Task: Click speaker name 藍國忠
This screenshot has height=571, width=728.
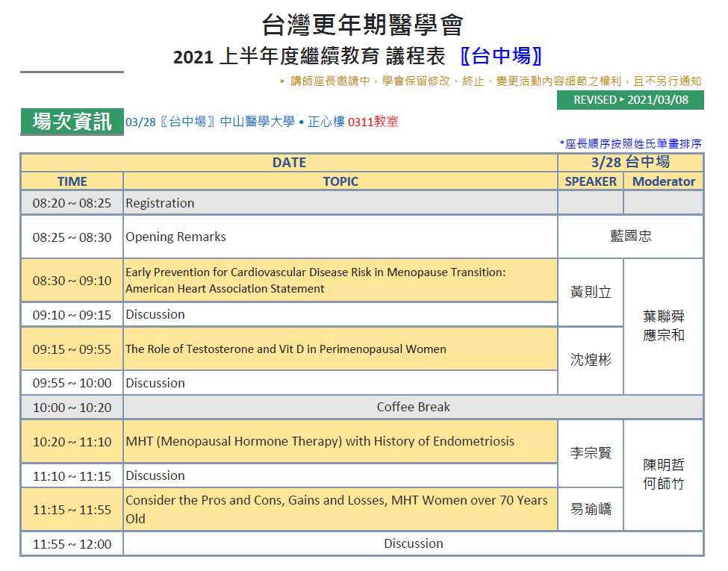Action: coord(630,237)
